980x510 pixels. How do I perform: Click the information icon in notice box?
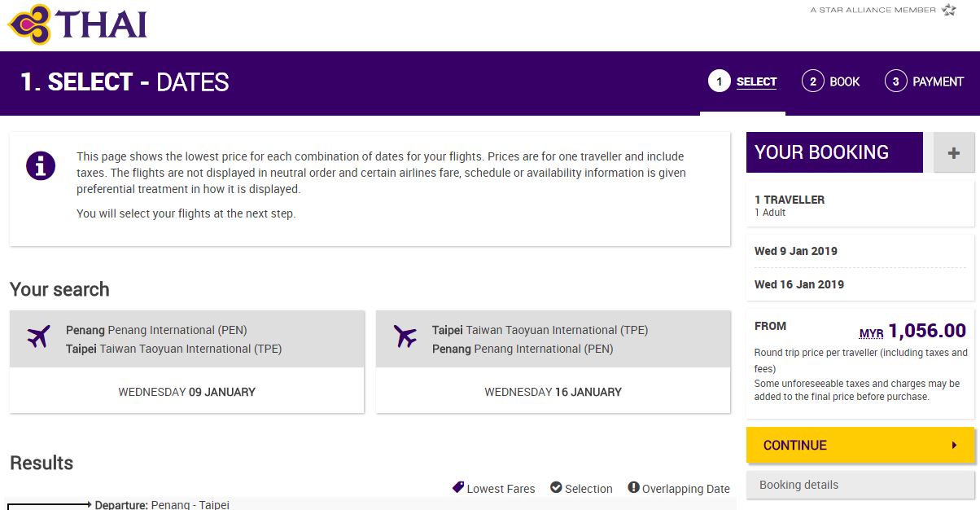tap(41, 165)
